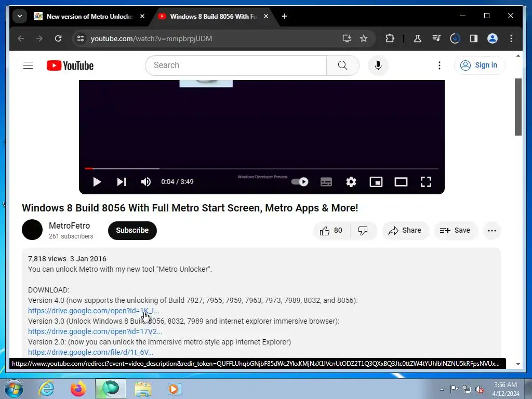Open MetroFetro channel avatar

(x=32, y=230)
